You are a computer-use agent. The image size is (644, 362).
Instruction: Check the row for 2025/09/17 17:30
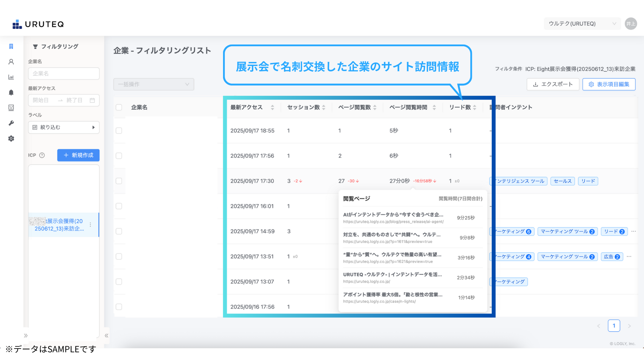point(119,181)
